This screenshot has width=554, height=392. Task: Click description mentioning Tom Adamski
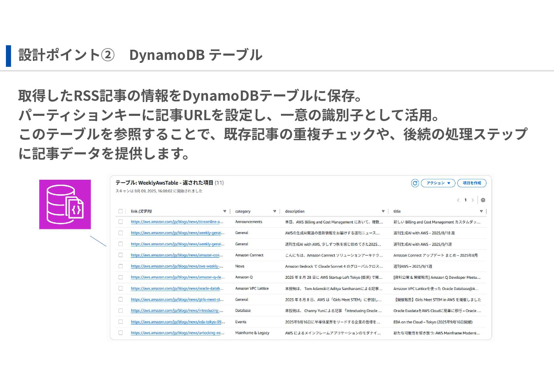(334, 288)
